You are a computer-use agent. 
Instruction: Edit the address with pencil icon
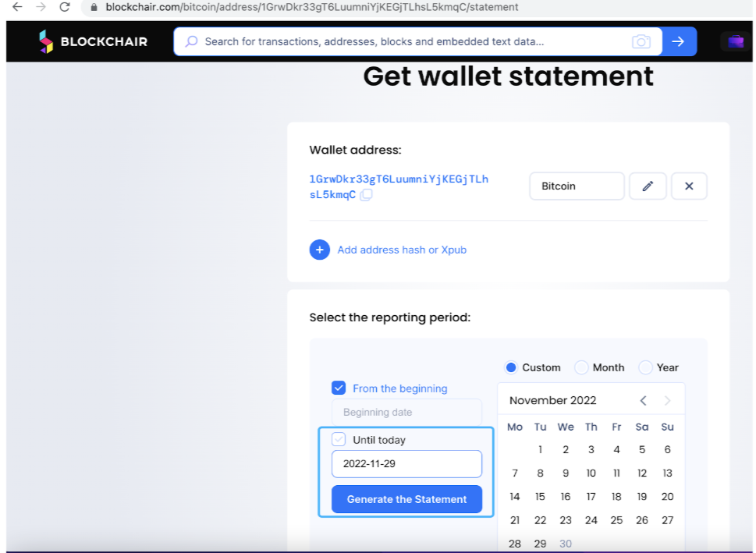[x=648, y=186]
